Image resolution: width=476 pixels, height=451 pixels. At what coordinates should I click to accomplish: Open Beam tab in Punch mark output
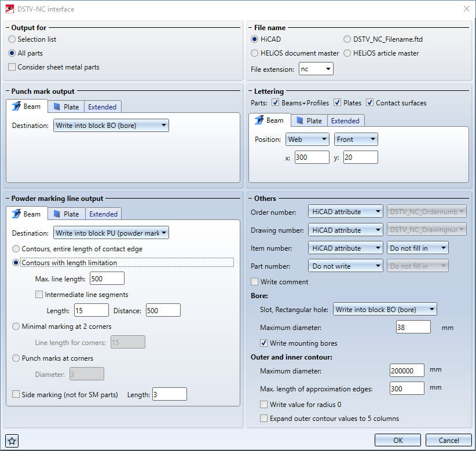27,107
